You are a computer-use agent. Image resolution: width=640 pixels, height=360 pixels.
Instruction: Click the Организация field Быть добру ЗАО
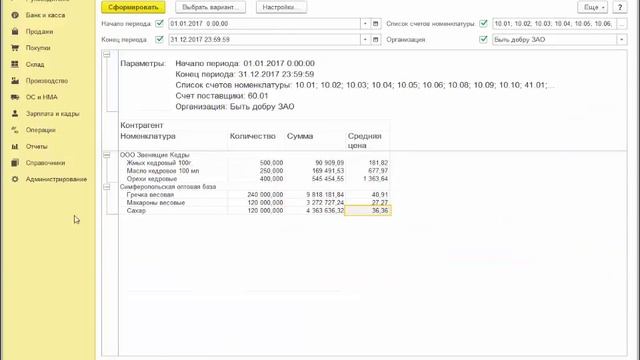click(x=554, y=40)
